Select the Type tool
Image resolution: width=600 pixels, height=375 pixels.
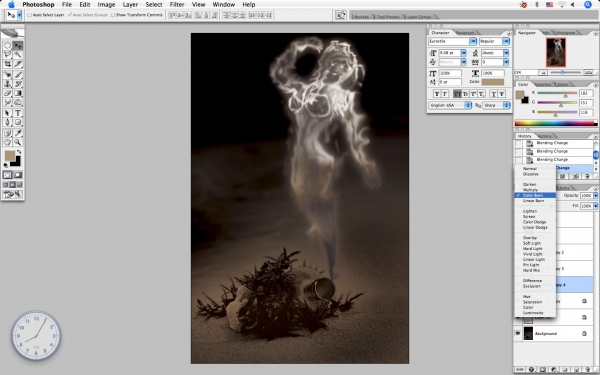(18, 113)
